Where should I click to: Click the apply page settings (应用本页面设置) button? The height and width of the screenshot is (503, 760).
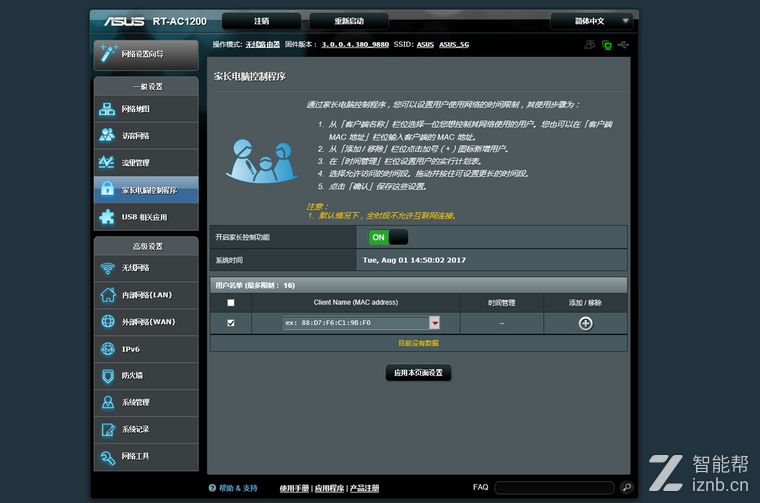coord(418,373)
